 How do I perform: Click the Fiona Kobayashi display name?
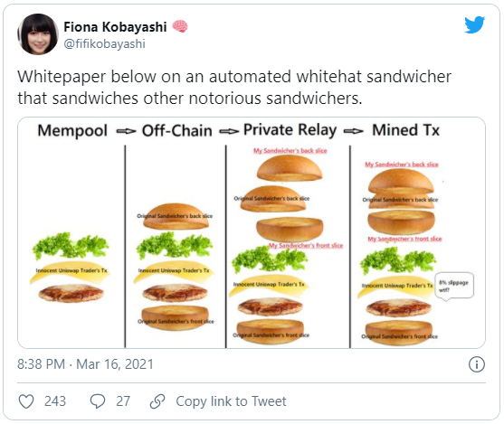[115, 26]
